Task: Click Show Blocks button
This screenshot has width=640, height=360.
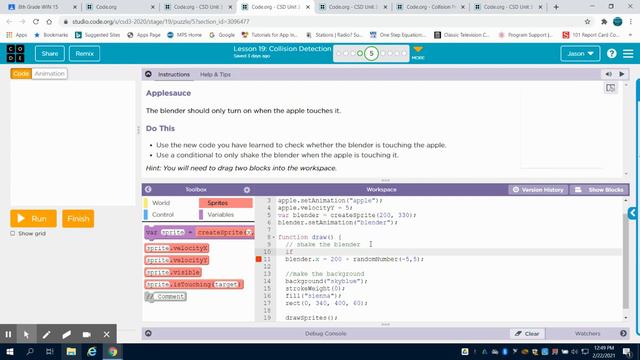Action: point(599,190)
